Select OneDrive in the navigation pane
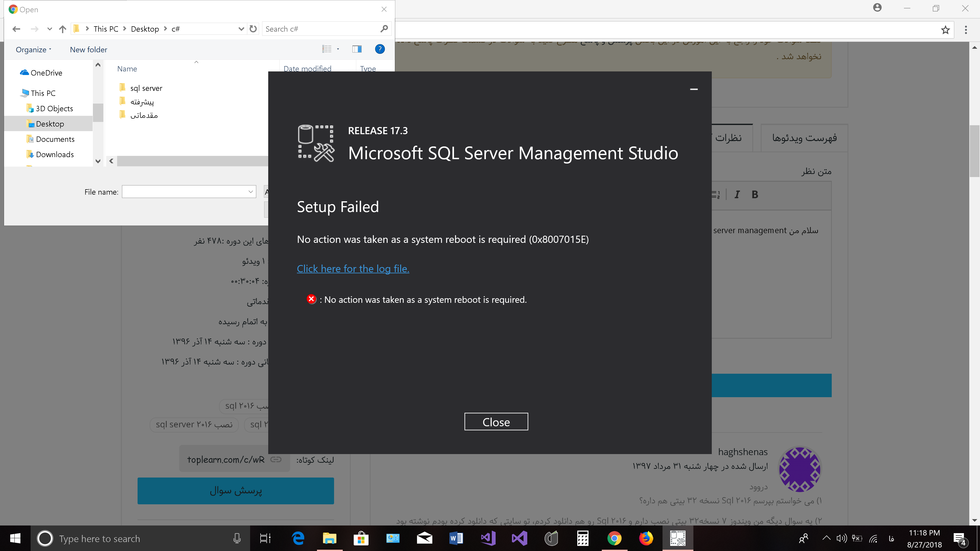Image resolution: width=980 pixels, height=551 pixels. (x=41, y=73)
